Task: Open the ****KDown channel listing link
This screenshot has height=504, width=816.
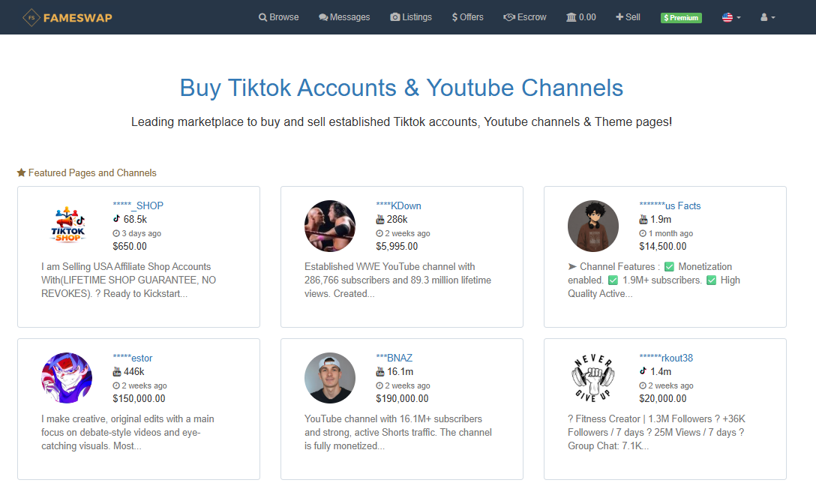Action: tap(399, 205)
